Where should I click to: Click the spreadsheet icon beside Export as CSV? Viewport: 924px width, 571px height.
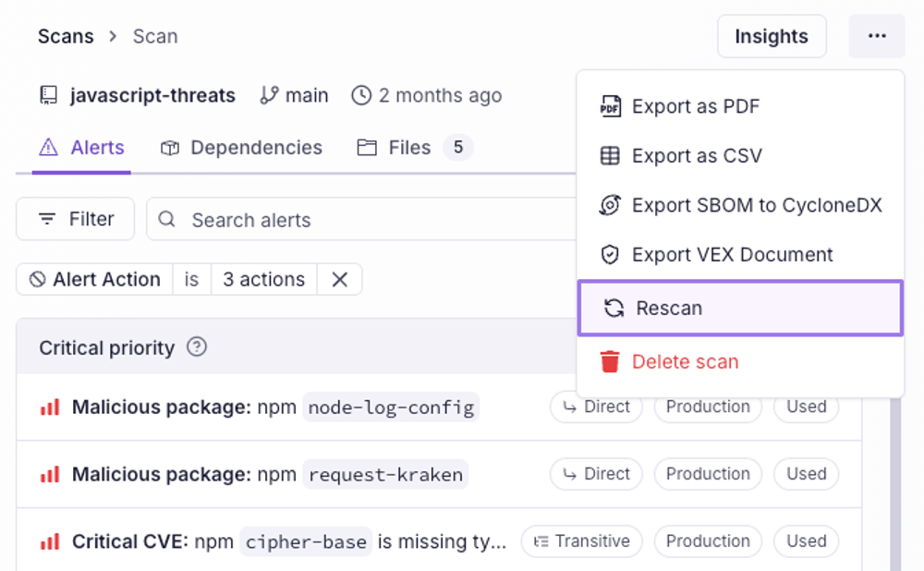click(x=609, y=155)
